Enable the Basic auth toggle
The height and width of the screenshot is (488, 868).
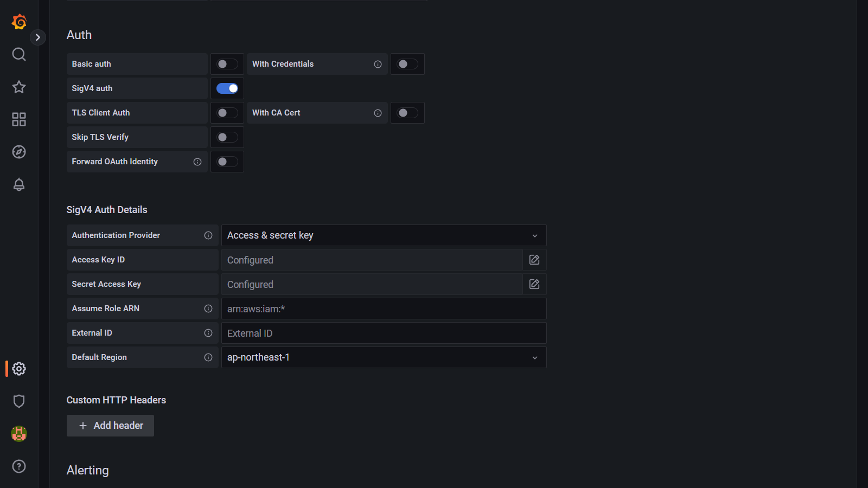coord(227,64)
